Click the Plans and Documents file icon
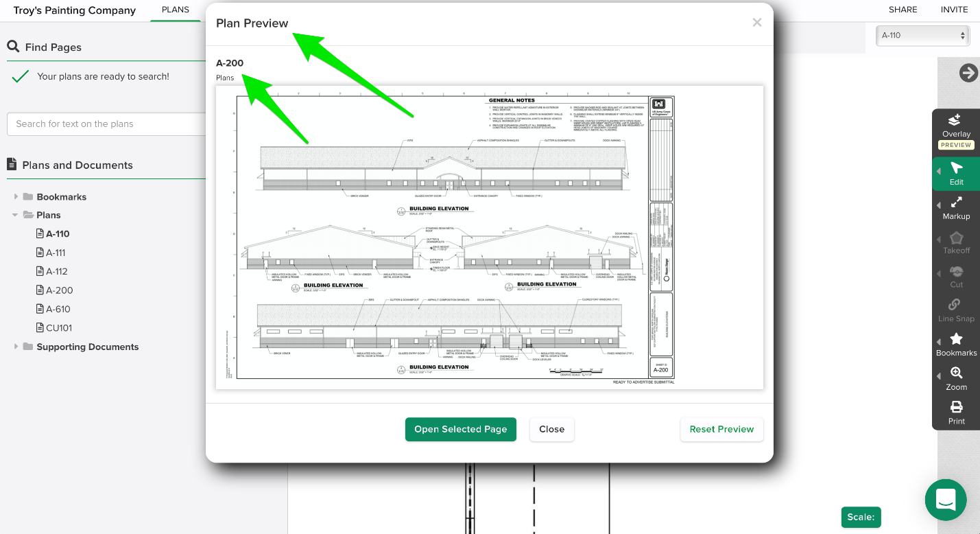 [x=12, y=164]
